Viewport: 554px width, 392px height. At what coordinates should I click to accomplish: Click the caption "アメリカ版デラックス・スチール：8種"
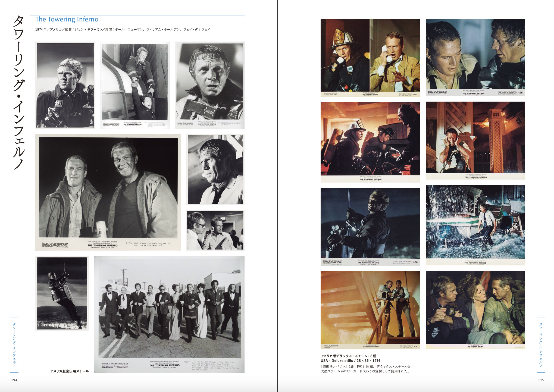coord(348,356)
